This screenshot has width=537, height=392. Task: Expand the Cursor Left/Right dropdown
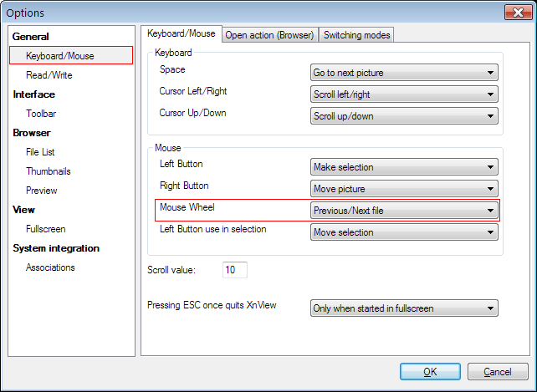[404, 94]
